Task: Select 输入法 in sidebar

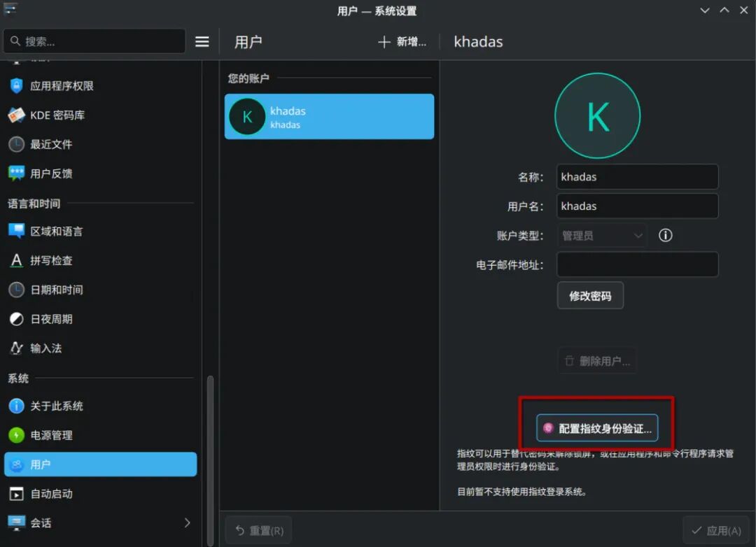Action: (x=100, y=348)
